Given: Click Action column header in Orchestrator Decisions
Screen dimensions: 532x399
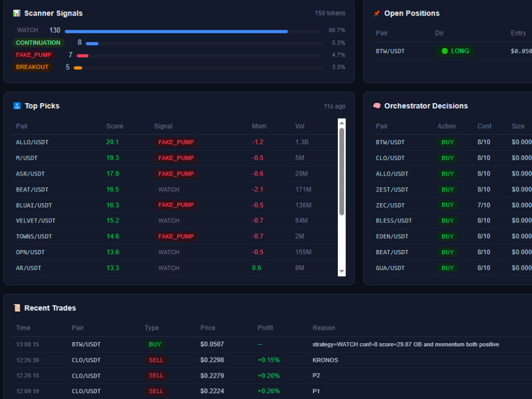Looking at the screenshot, I should pos(446,126).
